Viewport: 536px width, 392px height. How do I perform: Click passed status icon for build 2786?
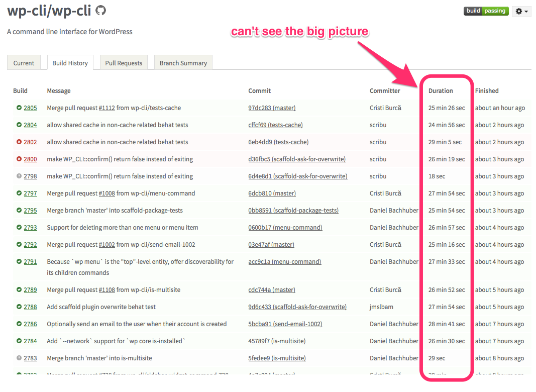click(x=19, y=324)
